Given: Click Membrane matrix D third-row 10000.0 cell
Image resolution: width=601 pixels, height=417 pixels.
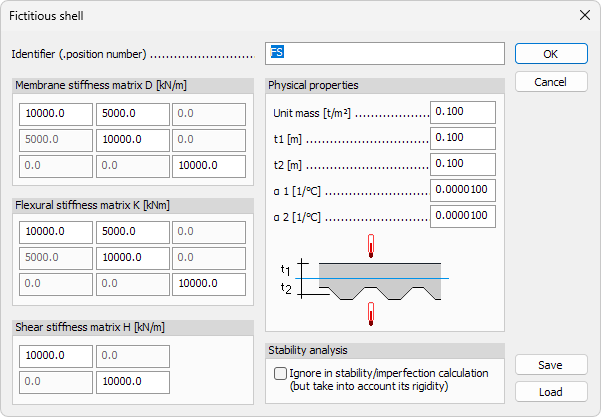Looking at the screenshot, I should pos(209,166).
